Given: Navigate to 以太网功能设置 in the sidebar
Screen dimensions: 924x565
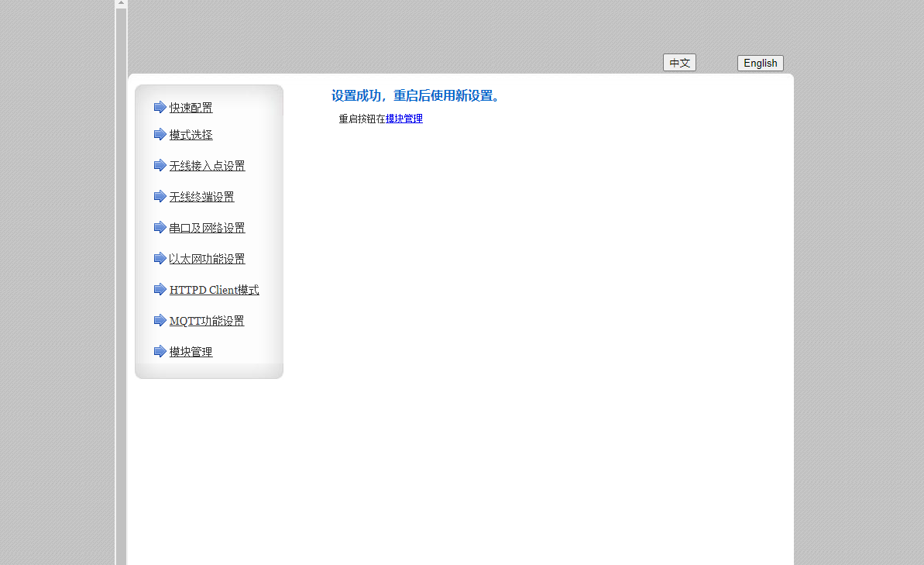Looking at the screenshot, I should 207,259.
